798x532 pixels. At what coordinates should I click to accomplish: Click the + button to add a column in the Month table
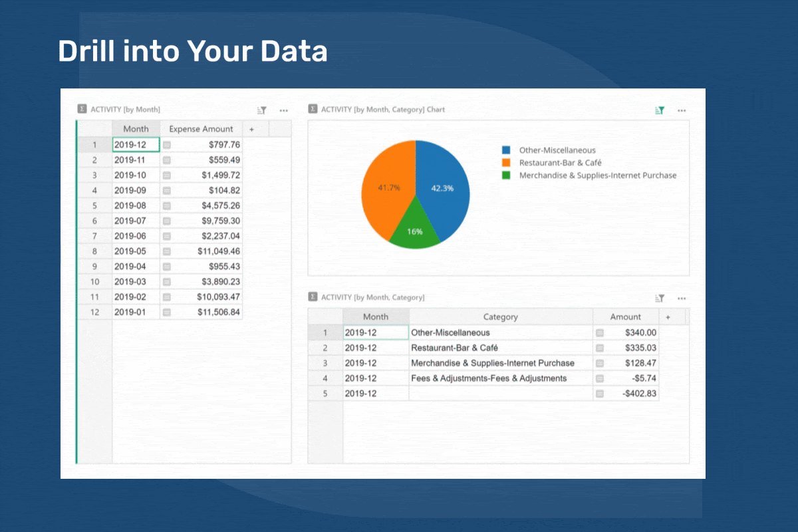[253, 128]
